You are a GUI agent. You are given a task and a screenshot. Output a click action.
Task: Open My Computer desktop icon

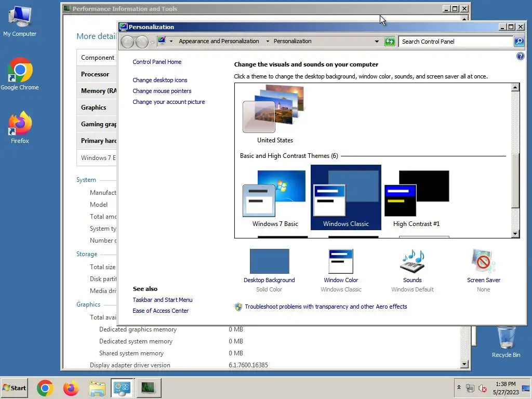click(20, 21)
